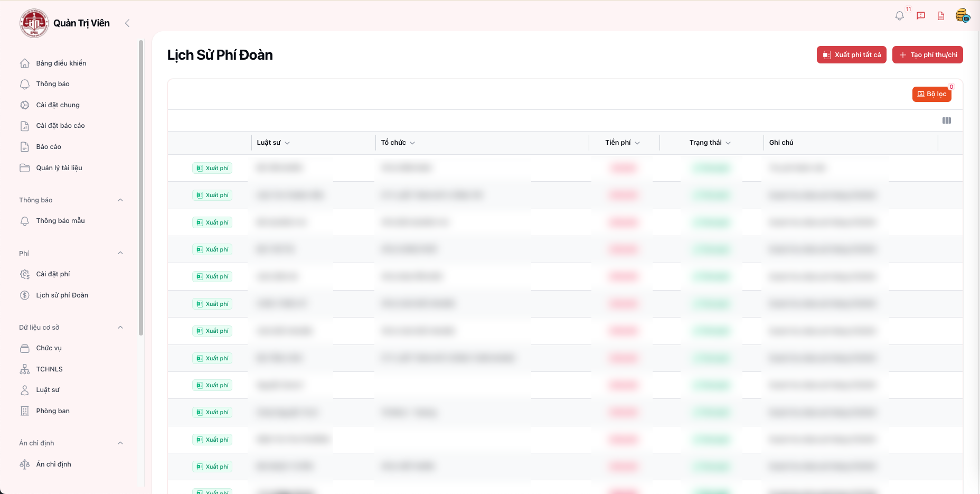Open Bảng điều khiển from sidebar

(61, 63)
